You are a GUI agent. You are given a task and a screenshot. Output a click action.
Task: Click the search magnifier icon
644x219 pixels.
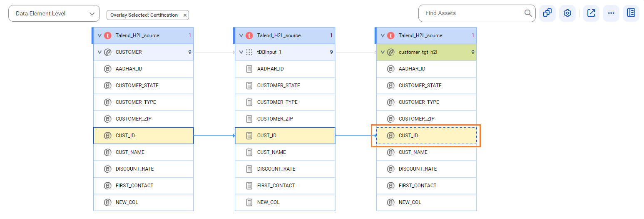(528, 13)
